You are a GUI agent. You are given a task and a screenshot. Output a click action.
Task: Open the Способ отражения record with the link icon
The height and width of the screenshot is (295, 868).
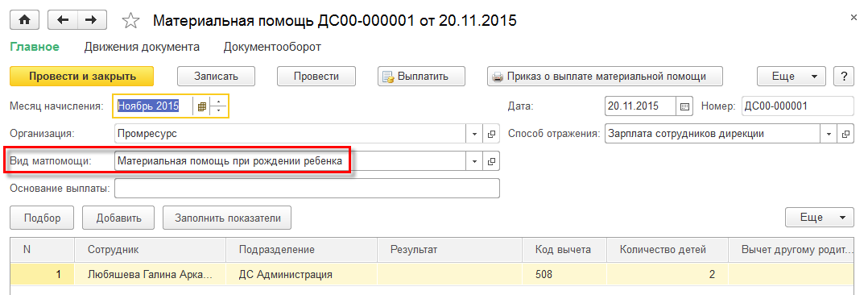845,134
